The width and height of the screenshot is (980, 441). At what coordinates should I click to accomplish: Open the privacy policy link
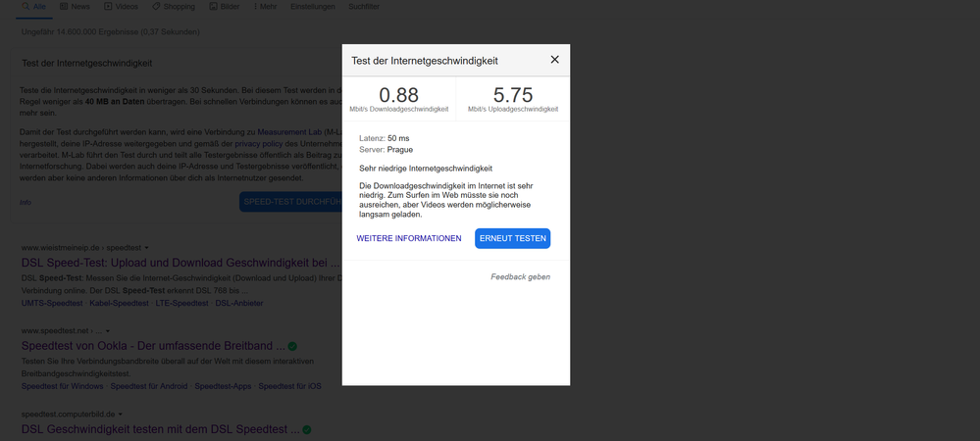click(x=259, y=144)
